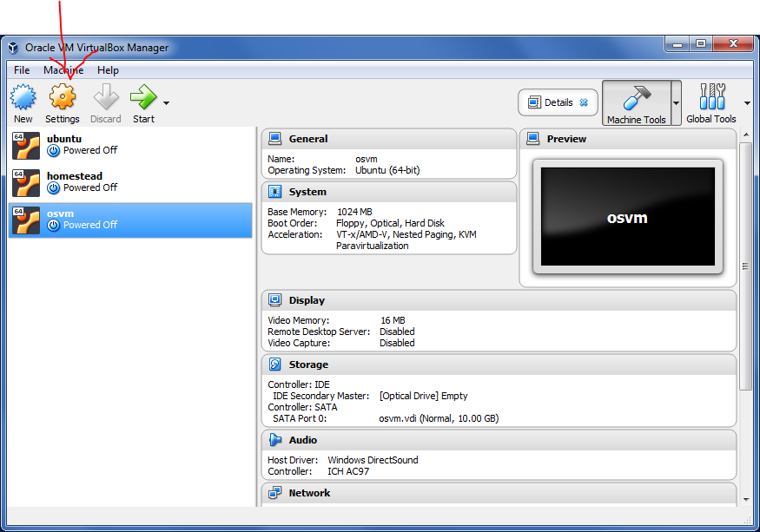This screenshot has height=532, width=760.
Task: Expand Machine Tools dropdown arrow
Action: (x=676, y=102)
